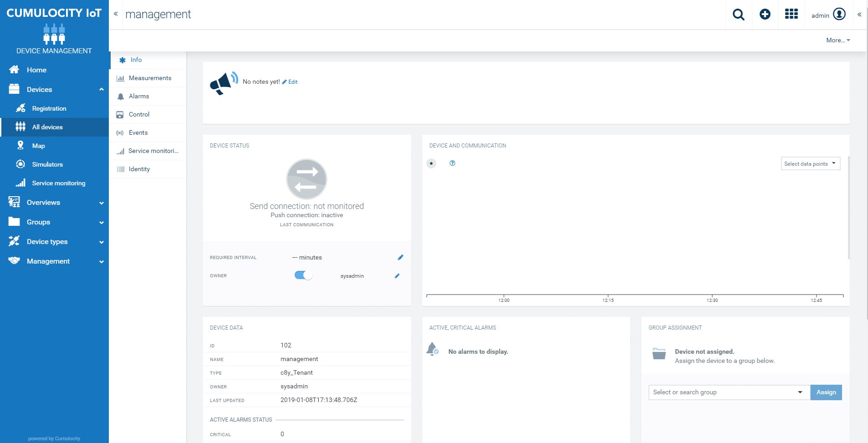868x443 pixels.
Task: Edit owner sysadmin with pencil icon
Action: tap(397, 276)
